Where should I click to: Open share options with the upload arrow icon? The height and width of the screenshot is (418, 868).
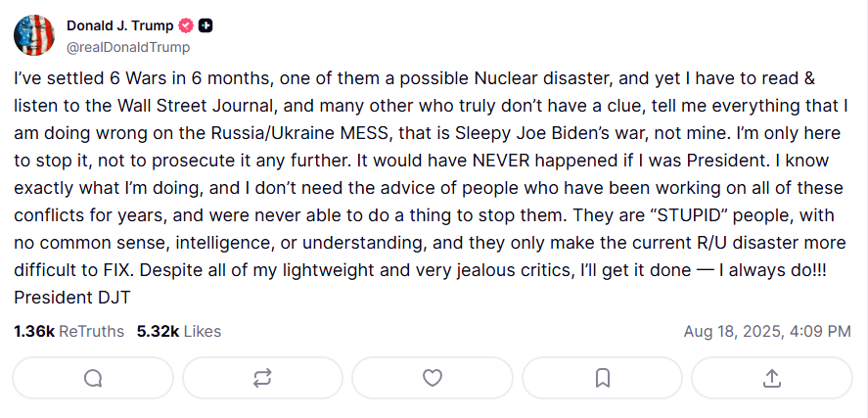[771, 378]
